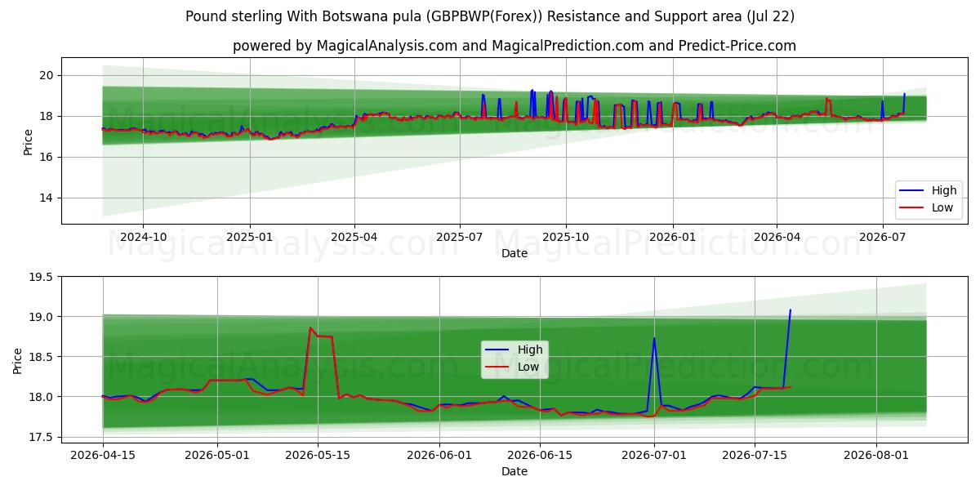This screenshot has width=980, height=490.
Task: Click the 'powered by MagicalAnalysis.com' subtitle
Action: 514,46
